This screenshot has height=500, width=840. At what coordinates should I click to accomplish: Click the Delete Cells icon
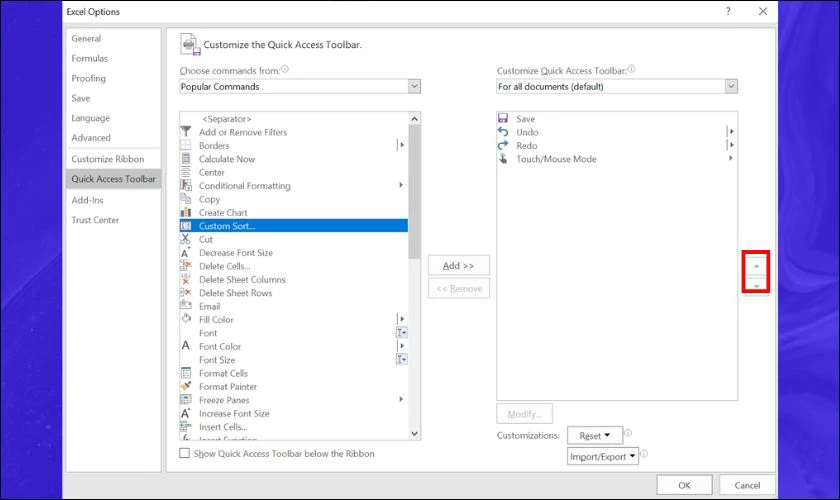[x=186, y=266]
